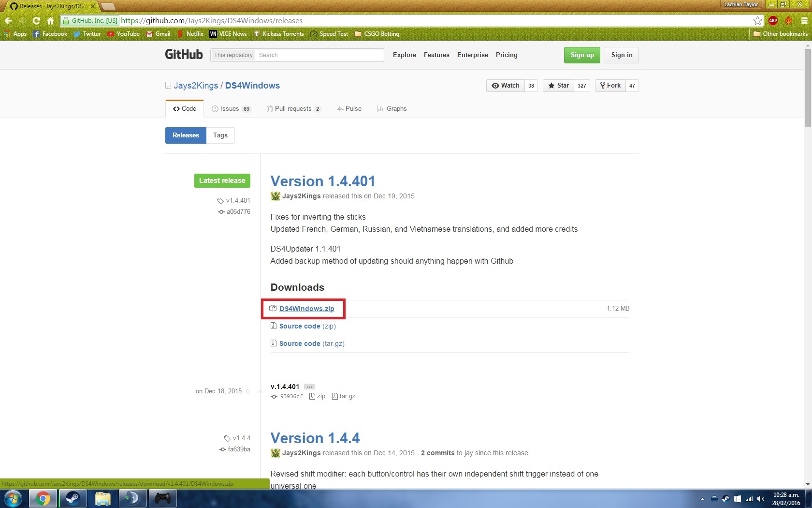812x508 pixels.
Task: Open the DS4Windows repository name link
Action: (252, 86)
